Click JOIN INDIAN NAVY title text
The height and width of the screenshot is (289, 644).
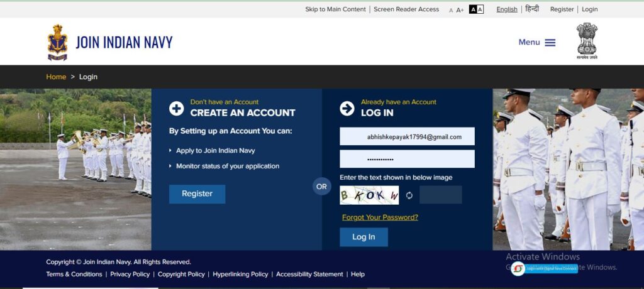pyautogui.click(x=124, y=42)
